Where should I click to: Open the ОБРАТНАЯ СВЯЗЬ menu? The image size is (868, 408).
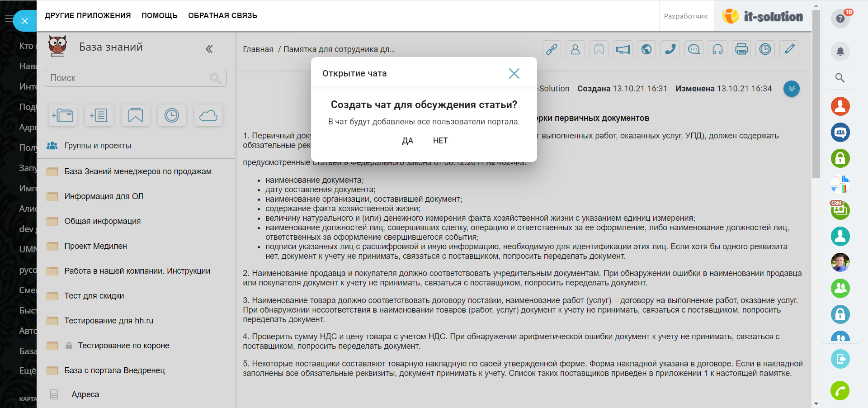pos(223,15)
